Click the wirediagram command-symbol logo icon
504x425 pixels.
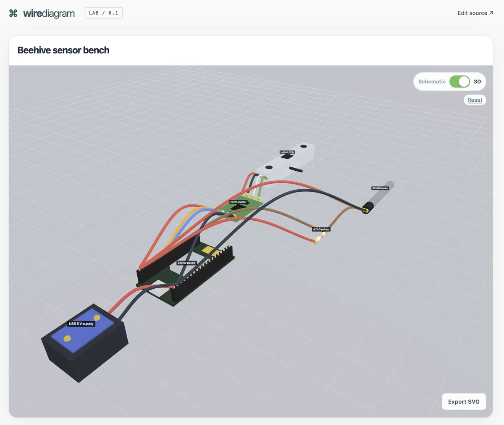[x=13, y=13]
